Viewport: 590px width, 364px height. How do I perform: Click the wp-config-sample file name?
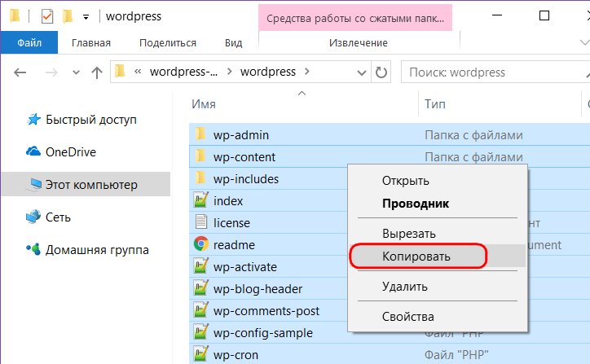pos(263,333)
